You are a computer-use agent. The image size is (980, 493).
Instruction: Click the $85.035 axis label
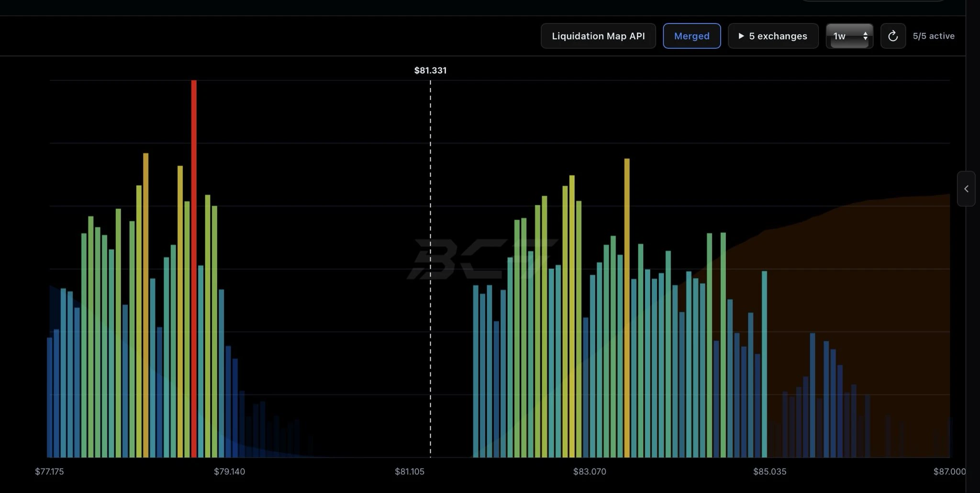pyautogui.click(x=769, y=471)
